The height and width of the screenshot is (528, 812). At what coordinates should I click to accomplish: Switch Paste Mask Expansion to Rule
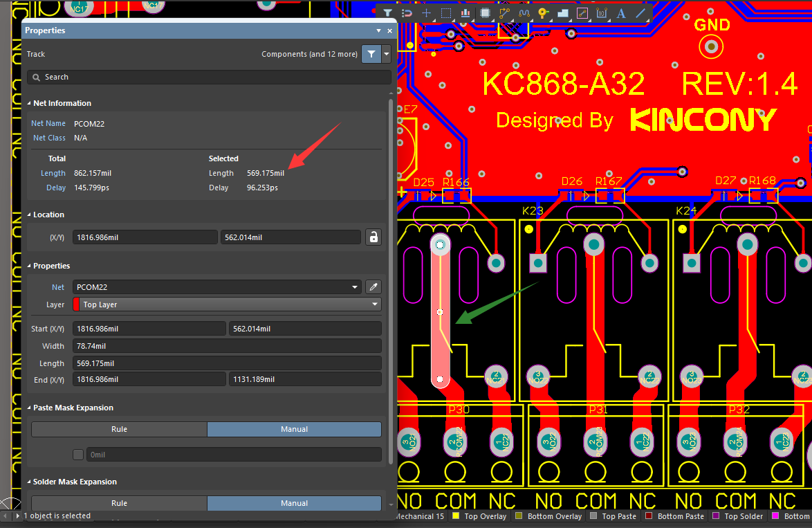[x=119, y=429]
